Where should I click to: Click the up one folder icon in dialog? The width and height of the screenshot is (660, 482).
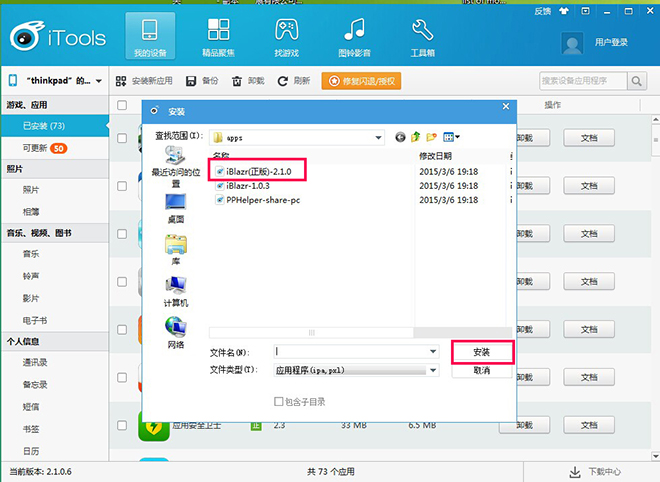click(415, 137)
